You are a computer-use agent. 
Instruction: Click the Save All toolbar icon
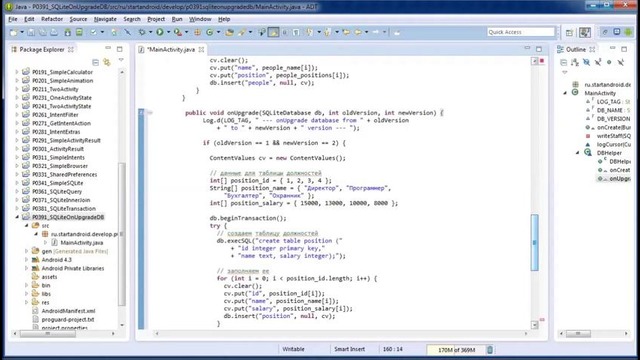(42, 32)
